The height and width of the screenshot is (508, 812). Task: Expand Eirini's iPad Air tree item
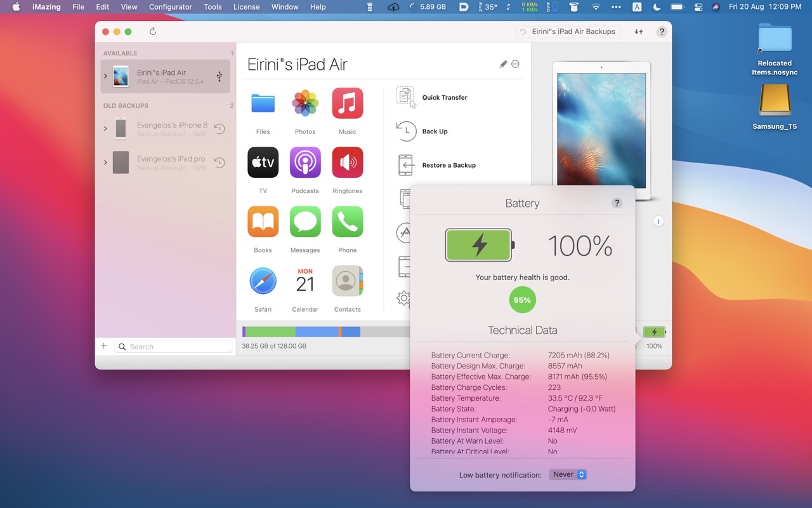coord(105,76)
